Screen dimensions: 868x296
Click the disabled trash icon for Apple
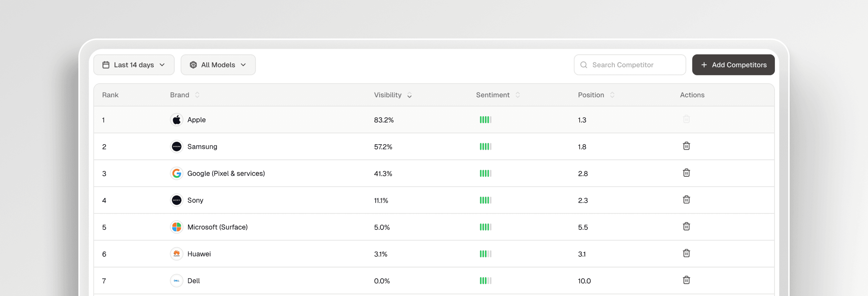[686, 119]
